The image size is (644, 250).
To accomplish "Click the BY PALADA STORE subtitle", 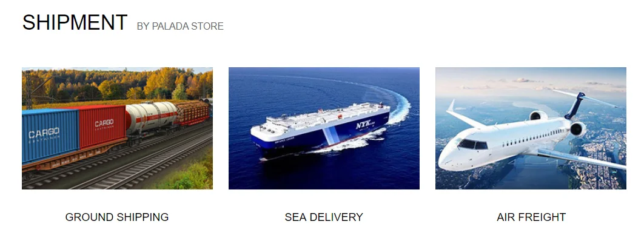I will click(x=180, y=26).
